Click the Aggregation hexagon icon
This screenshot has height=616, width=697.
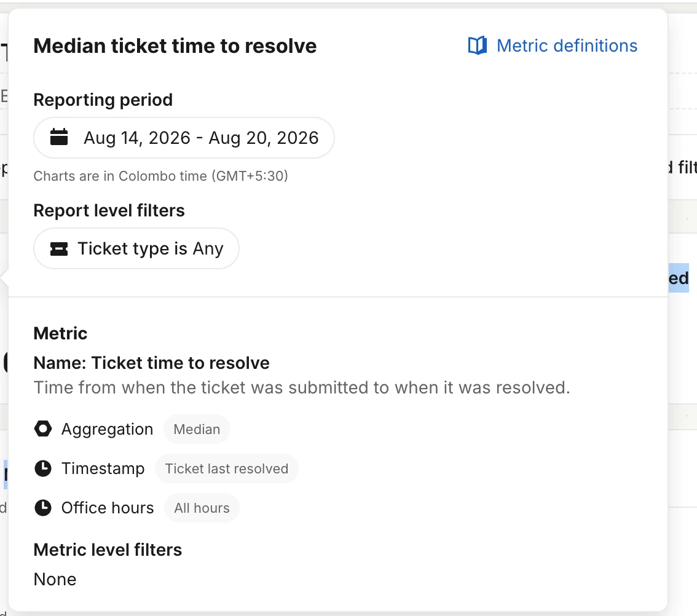click(x=43, y=428)
